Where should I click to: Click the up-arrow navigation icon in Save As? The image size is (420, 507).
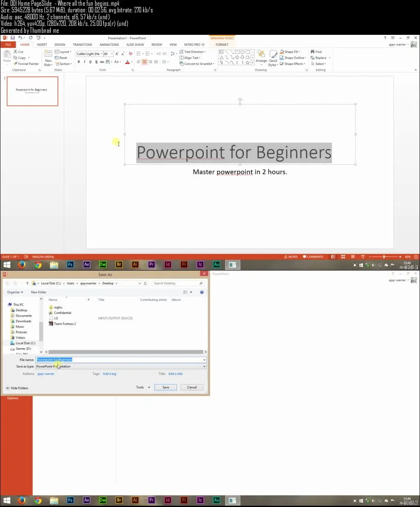point(27,283)
